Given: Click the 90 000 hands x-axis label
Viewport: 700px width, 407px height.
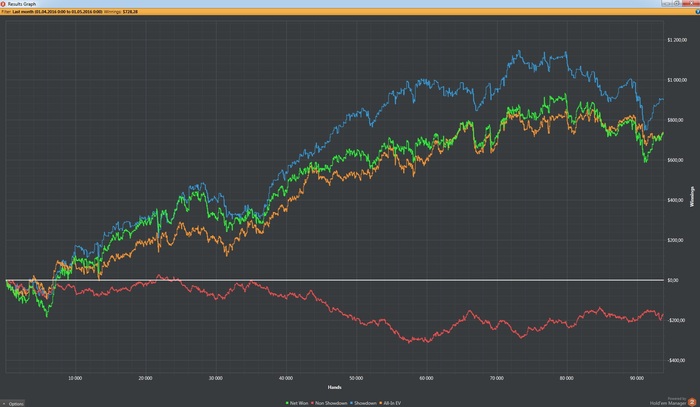Looking at the screenshot, I should coord(637,378).
